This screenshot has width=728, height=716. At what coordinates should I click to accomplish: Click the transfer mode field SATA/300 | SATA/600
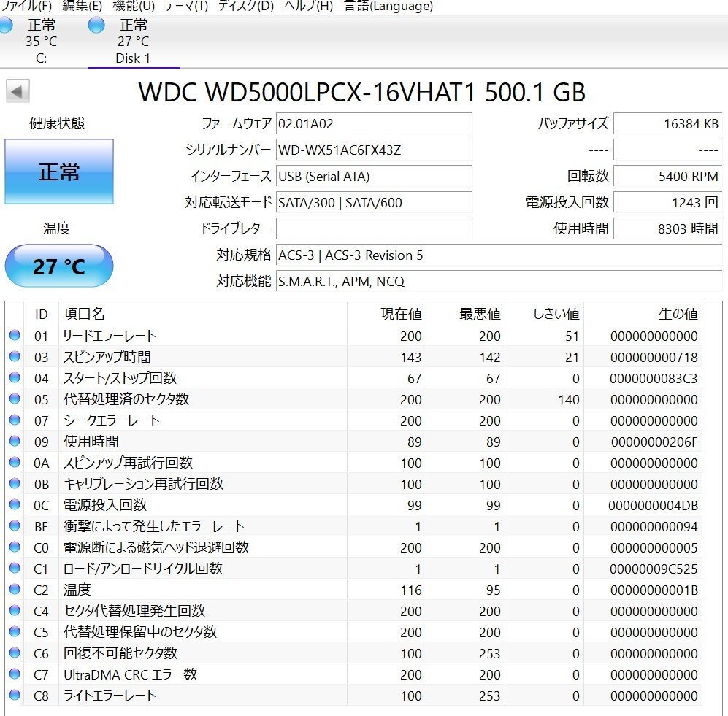374,202
